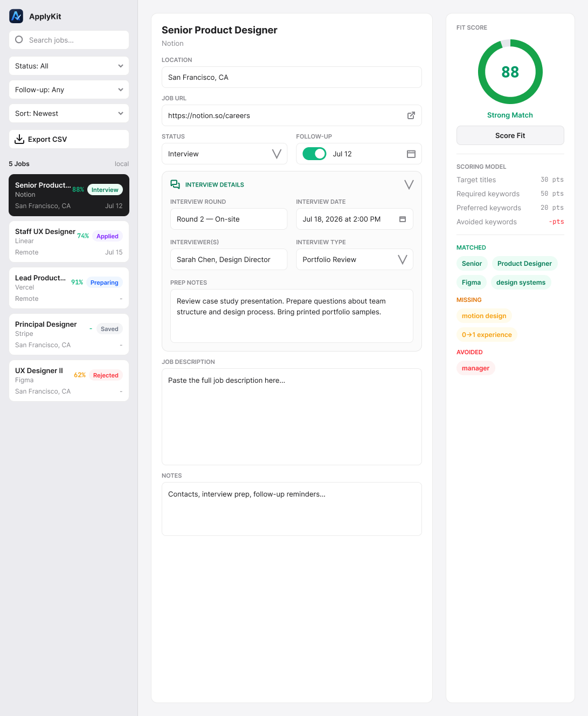Toggle the follow-up switch off
The image size is (588, 716).
314,154
